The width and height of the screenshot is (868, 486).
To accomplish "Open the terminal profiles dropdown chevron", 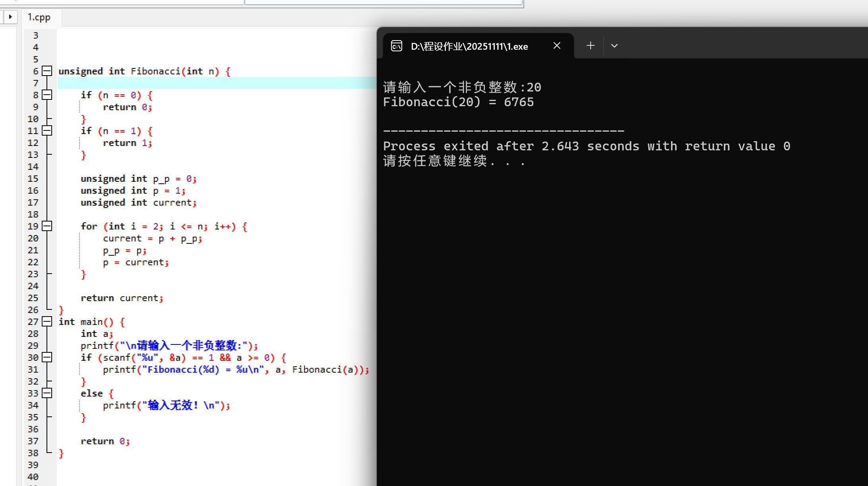I will click(614, 46).
